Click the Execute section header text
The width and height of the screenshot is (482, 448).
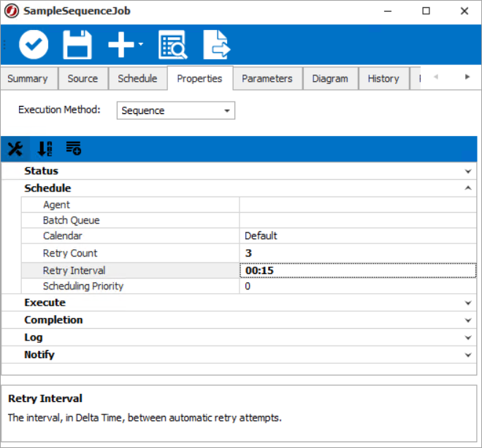[45, 303]
